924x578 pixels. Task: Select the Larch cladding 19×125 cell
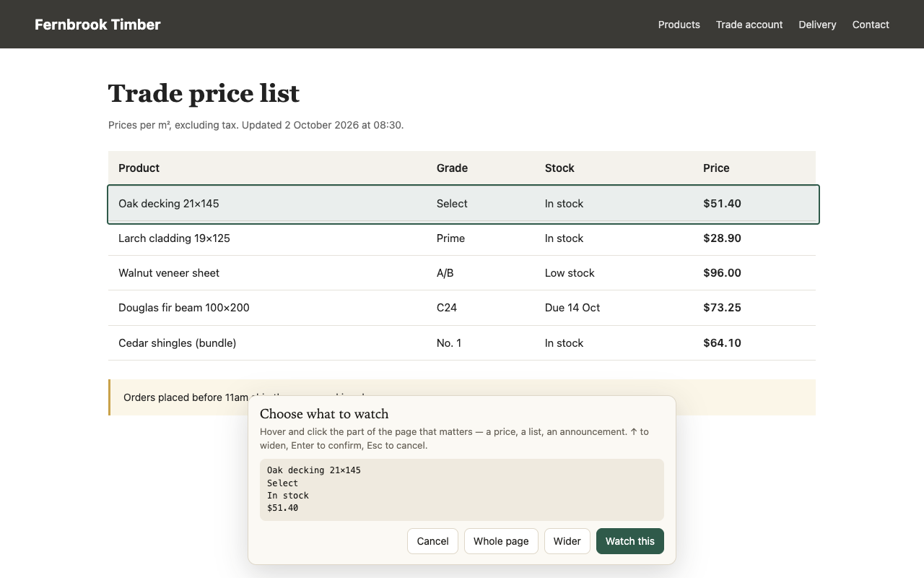tap(267, 238)
